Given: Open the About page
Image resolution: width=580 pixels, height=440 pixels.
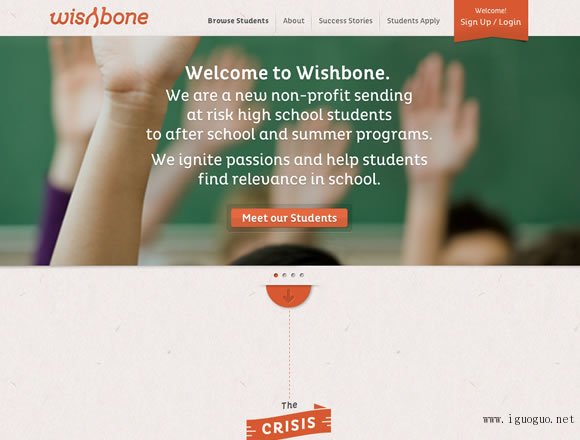Looking at the screenshot, I should [294, 21].
